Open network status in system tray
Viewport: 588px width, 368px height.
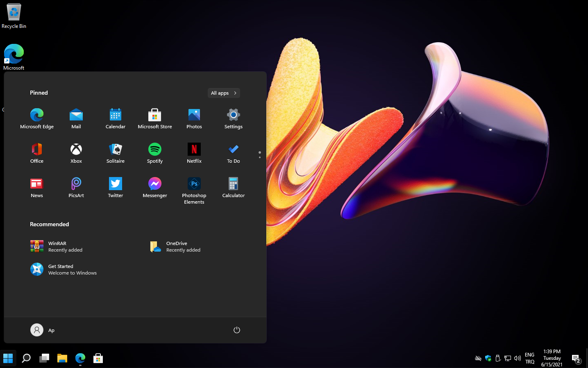(508, 358)
